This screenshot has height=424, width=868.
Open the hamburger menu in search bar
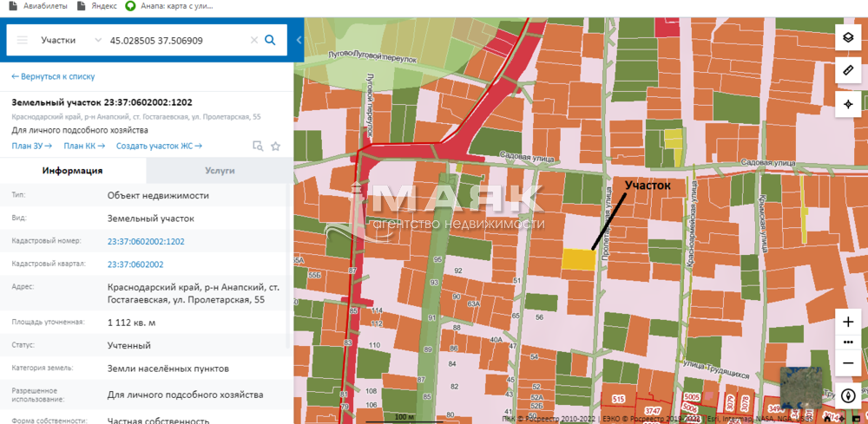[x=23, y=40]
